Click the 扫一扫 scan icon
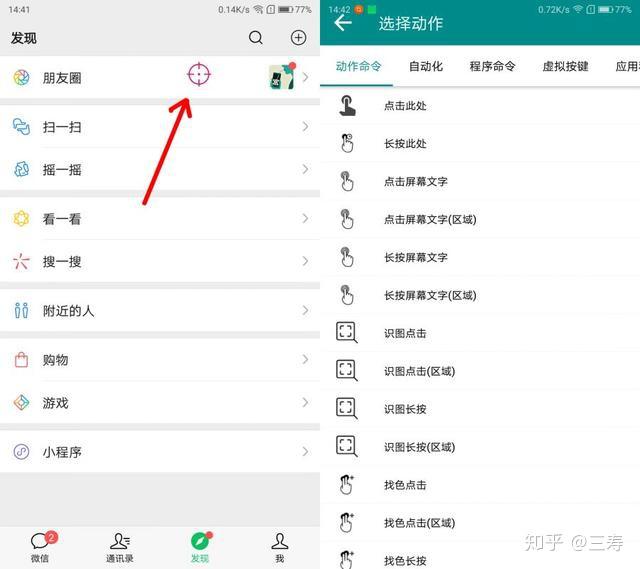640x569 pixels. (21, 127)
